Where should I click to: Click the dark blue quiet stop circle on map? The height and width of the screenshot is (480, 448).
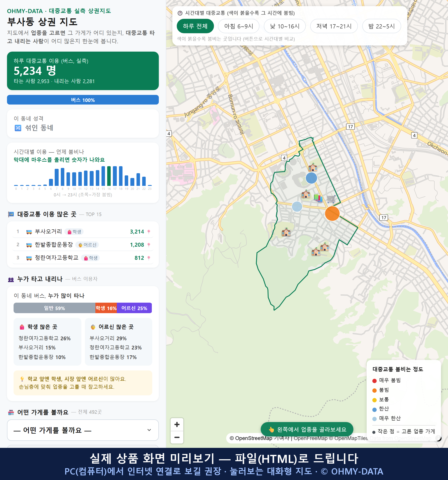coord(311,178)
